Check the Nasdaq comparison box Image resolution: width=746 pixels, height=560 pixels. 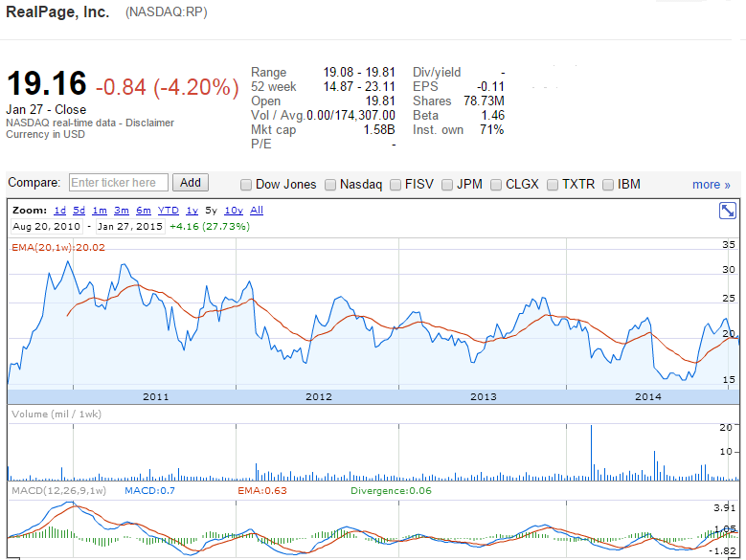[330, 185]
